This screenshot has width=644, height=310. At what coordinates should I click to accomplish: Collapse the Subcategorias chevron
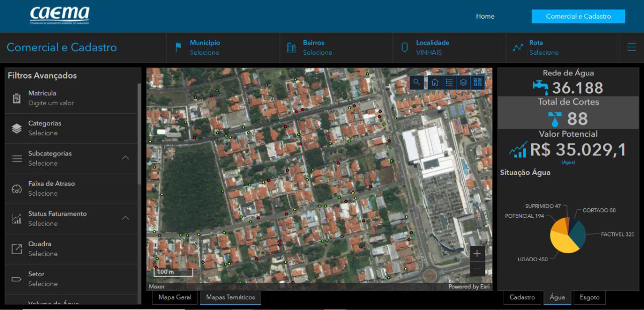(x=125, y=158)
